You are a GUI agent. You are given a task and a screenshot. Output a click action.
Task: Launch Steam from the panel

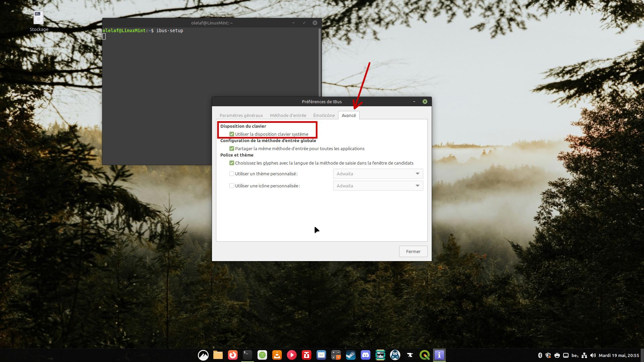pos(351,355)
